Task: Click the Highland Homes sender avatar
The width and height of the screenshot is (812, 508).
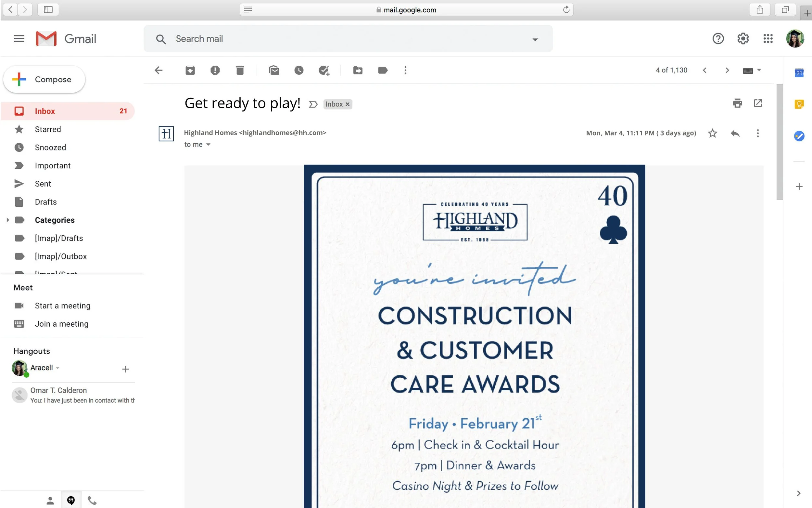Action: point(166,133)
